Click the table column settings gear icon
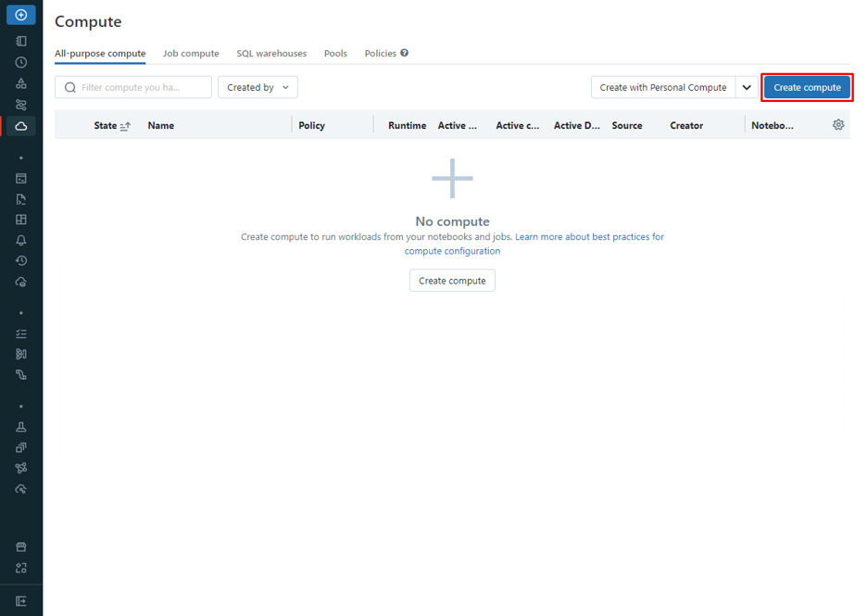Screen dimensions: 867x616 click(838, 125)
